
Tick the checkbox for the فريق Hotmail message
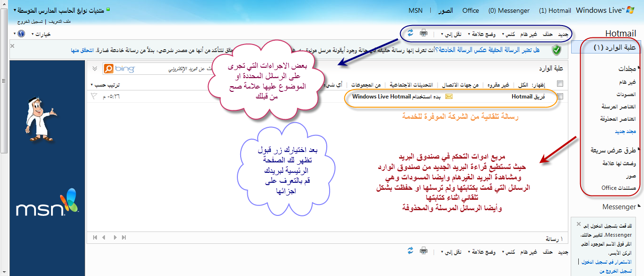click(560, 97)
